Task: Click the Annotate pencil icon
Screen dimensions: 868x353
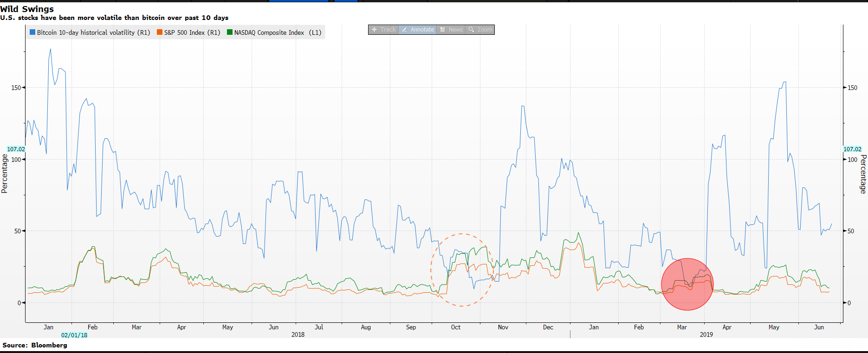Action: [x=405, y=30]
